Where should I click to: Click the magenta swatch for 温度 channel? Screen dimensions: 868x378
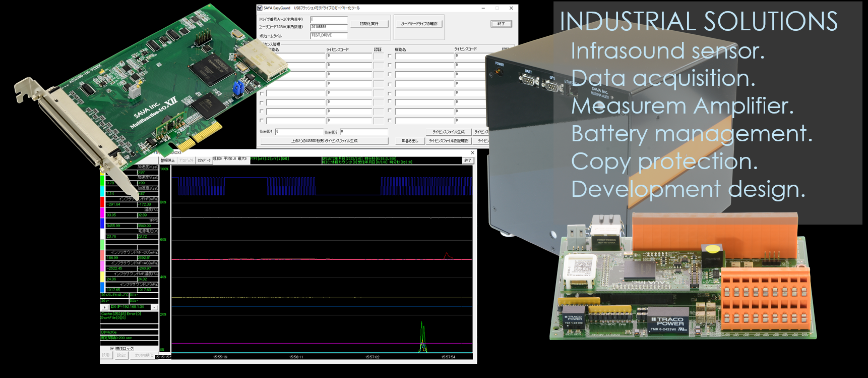coord(103,212)
